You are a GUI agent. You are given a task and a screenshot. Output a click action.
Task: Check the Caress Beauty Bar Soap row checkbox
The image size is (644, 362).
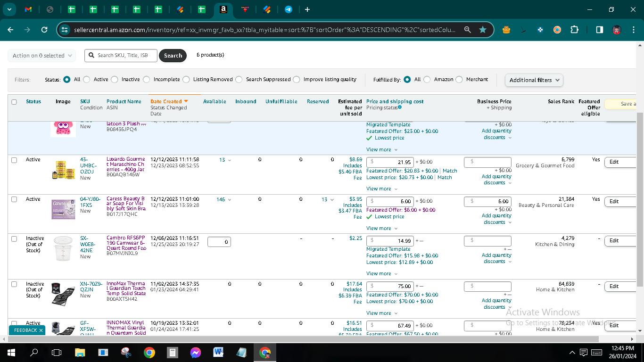tap(14, 199)
